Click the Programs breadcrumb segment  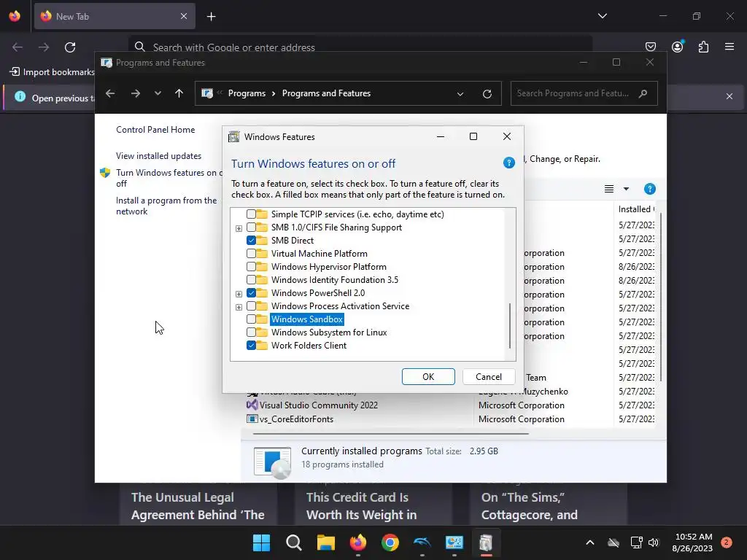[247, 93]
